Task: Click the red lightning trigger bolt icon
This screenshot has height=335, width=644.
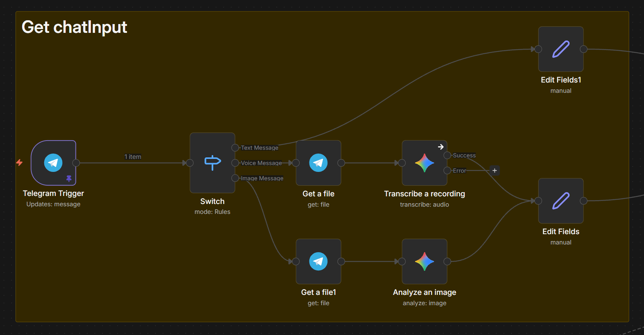Action: point(19,163)
